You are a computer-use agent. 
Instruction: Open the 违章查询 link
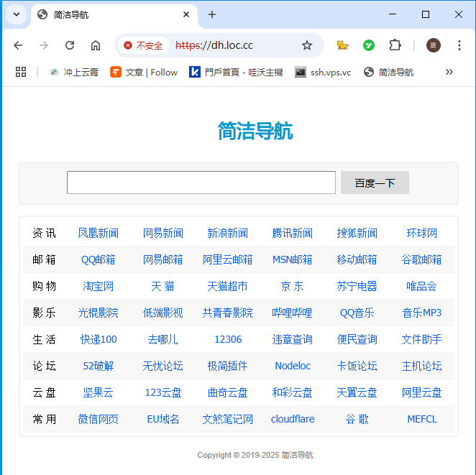[293, 339]
